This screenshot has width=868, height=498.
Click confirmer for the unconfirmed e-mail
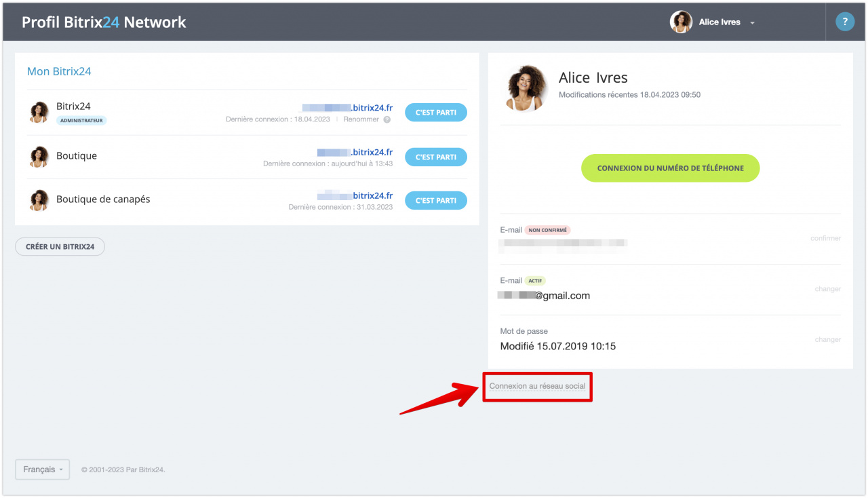tap(825, 238)
